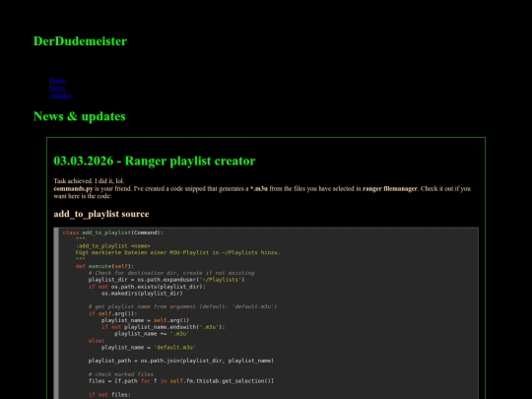Click the bold "ranger filemanager" text

(x=390, y=188)
